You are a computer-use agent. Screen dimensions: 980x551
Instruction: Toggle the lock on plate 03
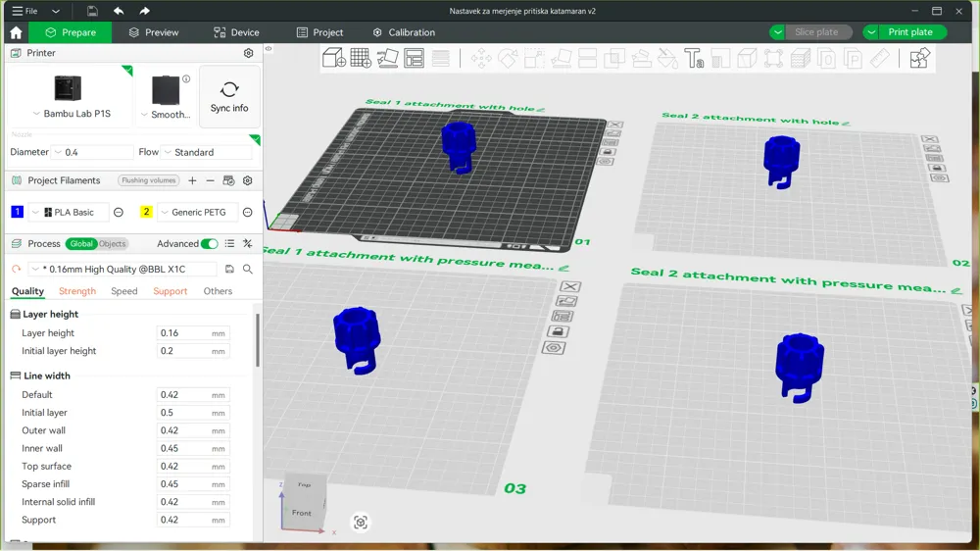[559, 331]
